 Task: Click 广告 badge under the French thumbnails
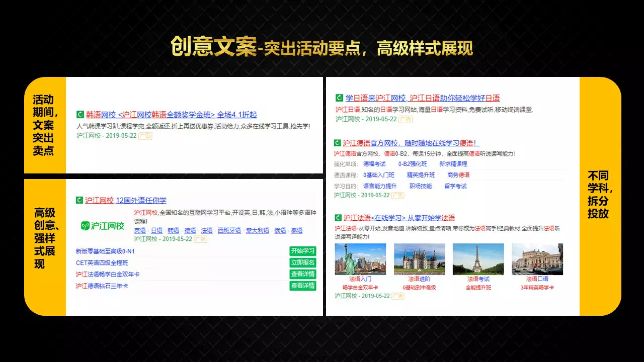click(x=397, y=296)
